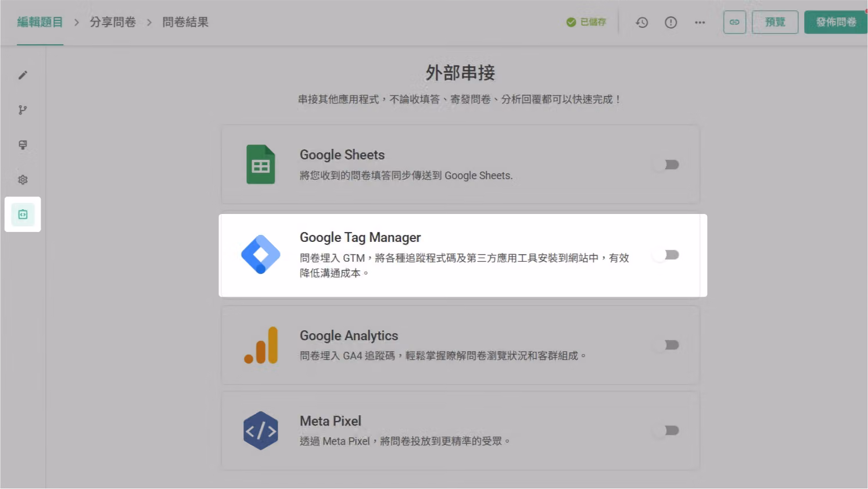Click subtitle 串接其他應用程式 text

click(460, 99)
